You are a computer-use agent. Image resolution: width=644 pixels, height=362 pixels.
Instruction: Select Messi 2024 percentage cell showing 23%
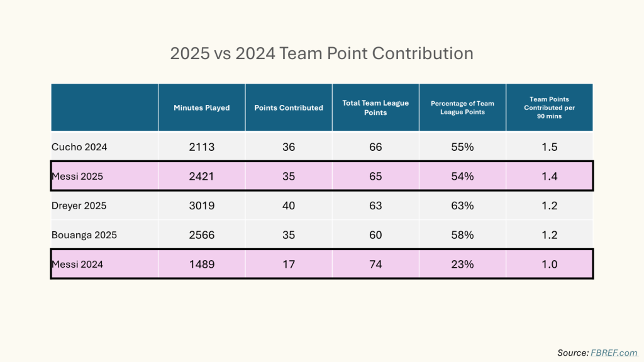462,265
